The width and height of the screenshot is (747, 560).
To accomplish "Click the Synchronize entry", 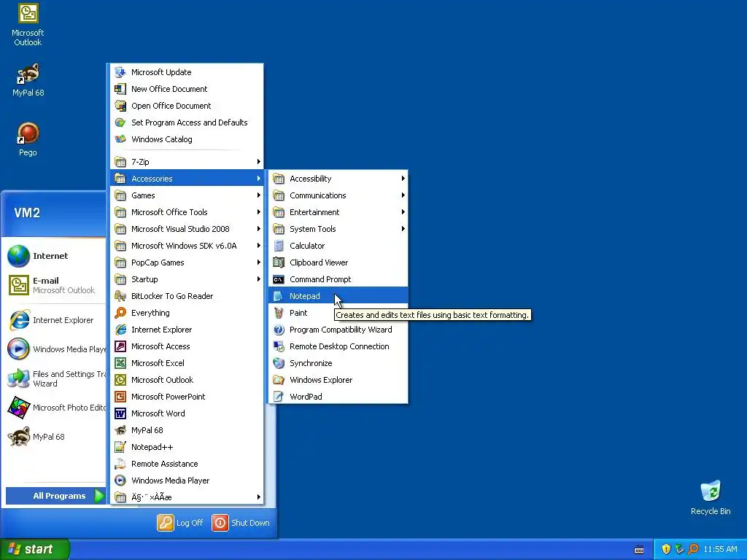I will (338, 363).
